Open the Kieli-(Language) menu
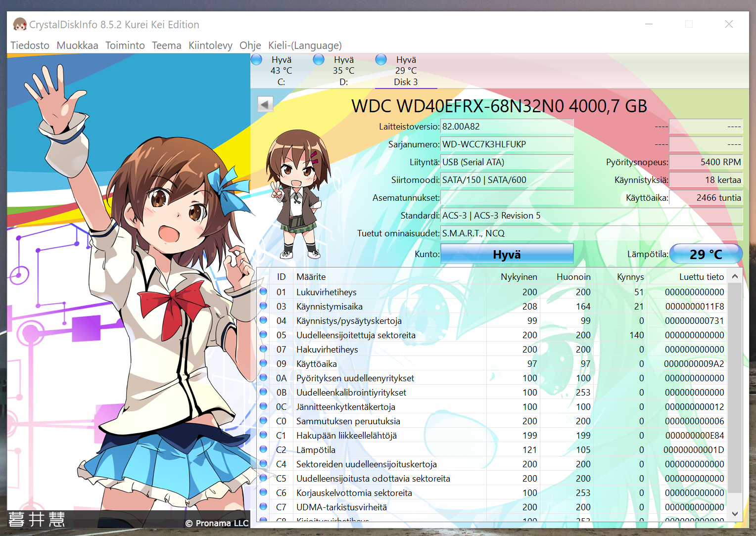 click(305, 45)
